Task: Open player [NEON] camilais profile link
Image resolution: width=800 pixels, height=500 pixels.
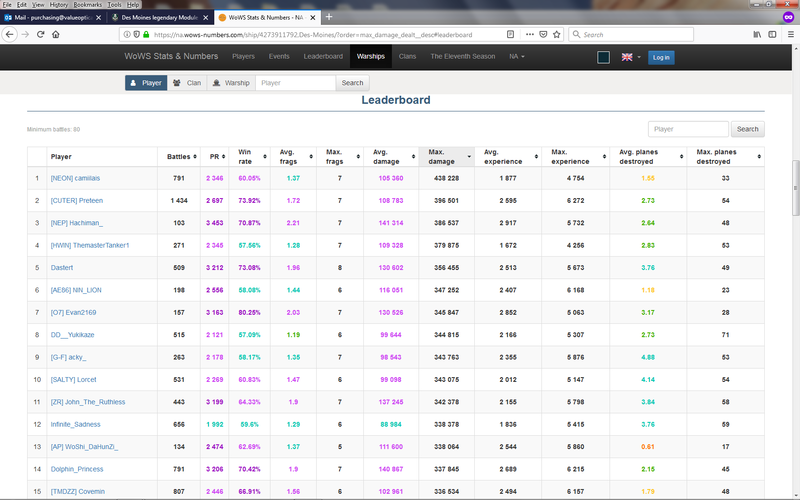Action: coord(76,178)
